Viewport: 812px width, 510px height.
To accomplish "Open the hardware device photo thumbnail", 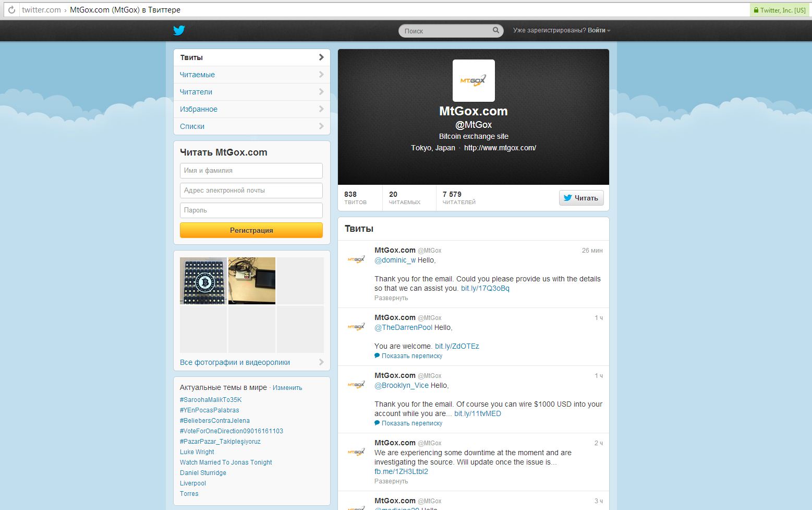I will tap(252, 281).
